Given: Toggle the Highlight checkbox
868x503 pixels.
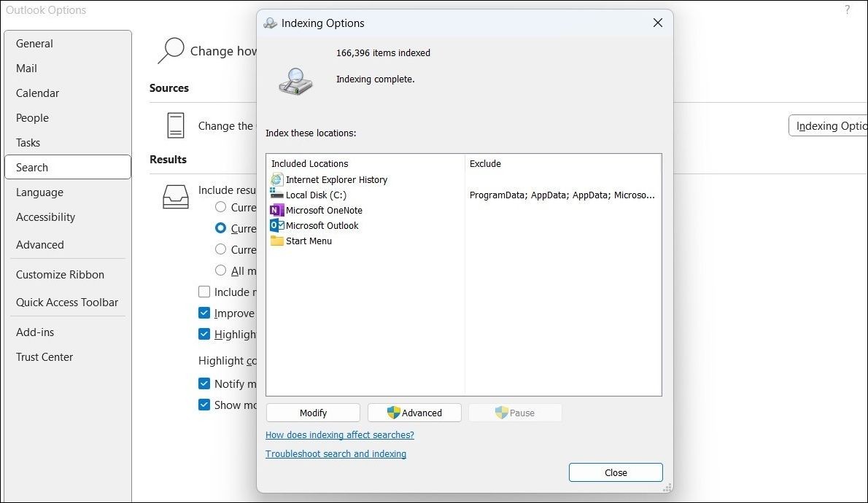Looking at the screenshot, I should click(x=204, y=334).
